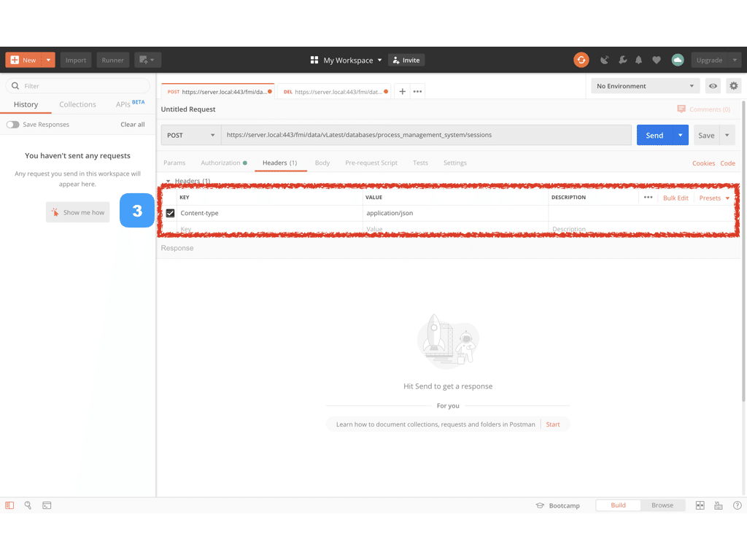Screen dimensions: 747x560
Task: Click the help icon in bottom right
Action: (737, 505)
